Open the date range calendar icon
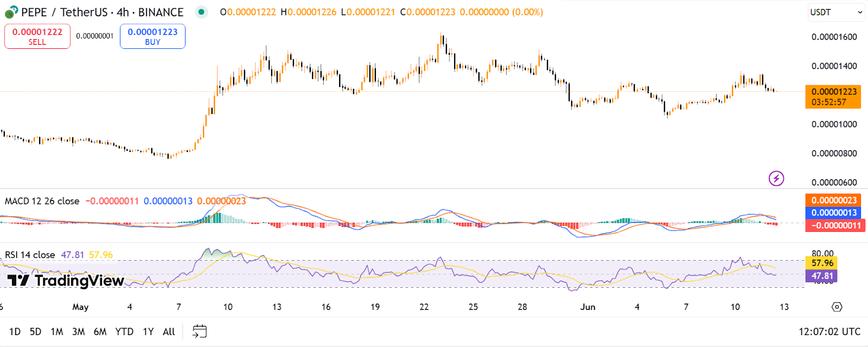 (x=200, y=331)
